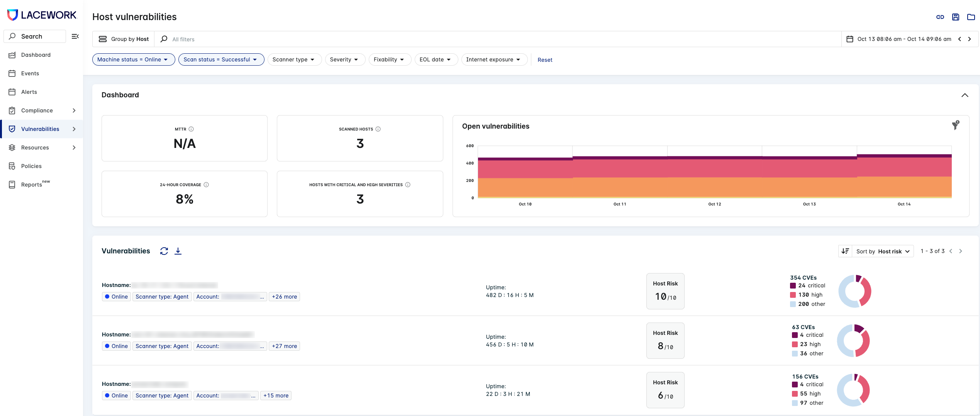Viewport: 980px width, 416px height.
Task: Download the vulnerabilities data
Action: [178, 251]
